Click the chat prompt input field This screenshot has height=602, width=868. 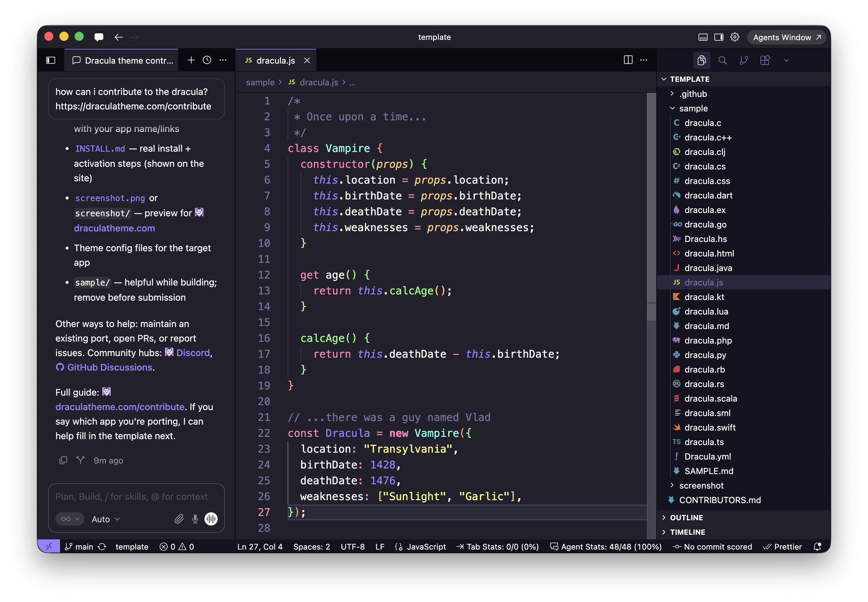pyautogui.click(x=137, y=497)
